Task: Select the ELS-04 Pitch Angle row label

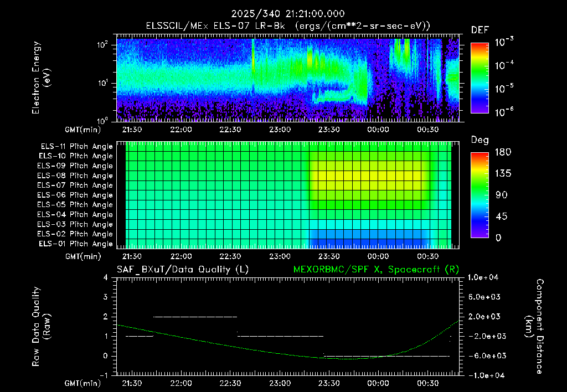Action: click(x=75, y=214)
